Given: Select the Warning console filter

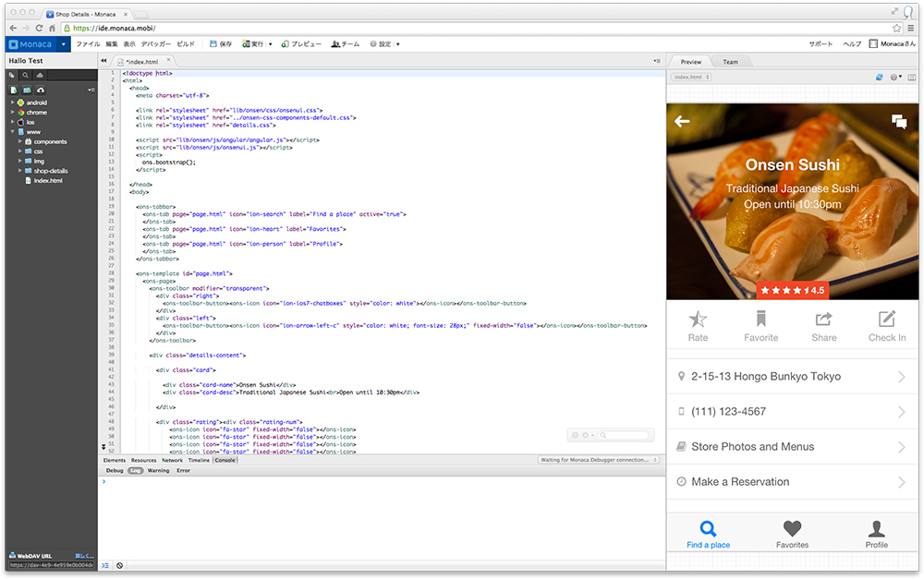Looking at the screenshot, I should 158,471.
